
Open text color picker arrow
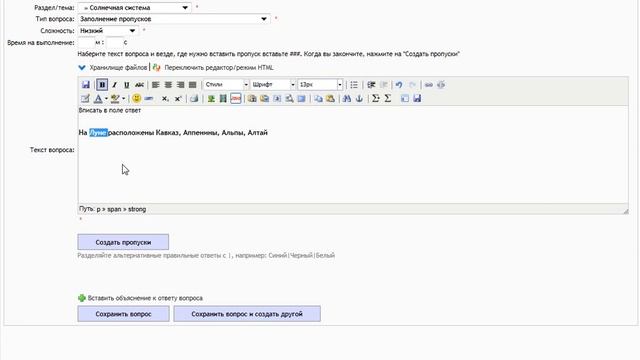[106, 98]
